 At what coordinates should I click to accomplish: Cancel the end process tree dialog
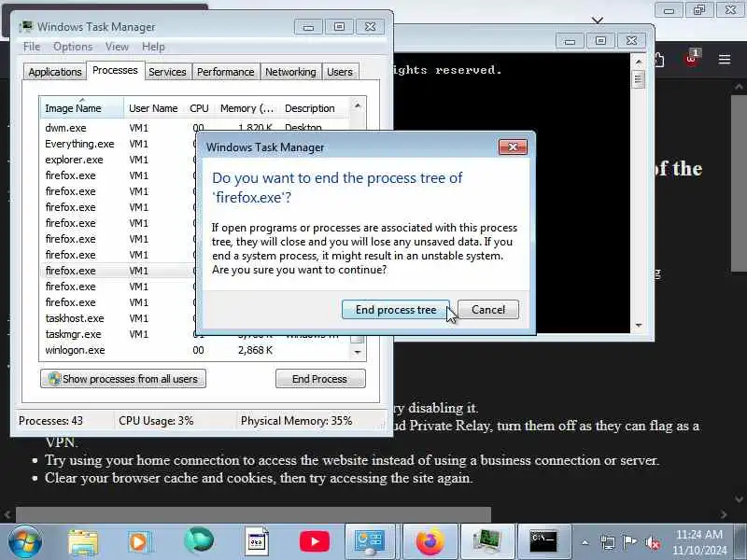pos(487,310)
